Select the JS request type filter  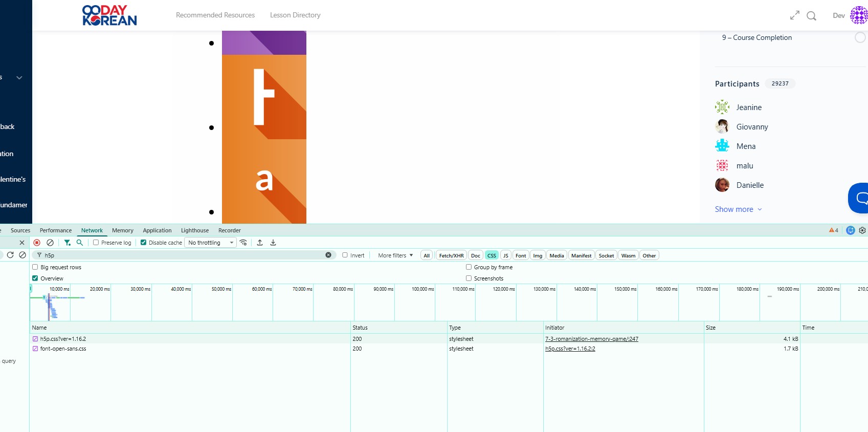pyautogui.click(x=505, y=255)
